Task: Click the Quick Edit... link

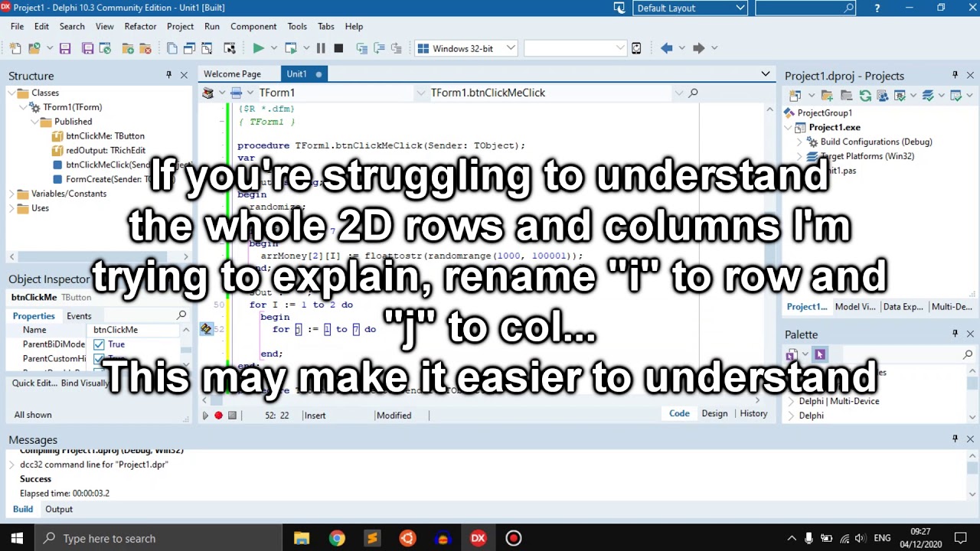Action: (x=34, y=383)
